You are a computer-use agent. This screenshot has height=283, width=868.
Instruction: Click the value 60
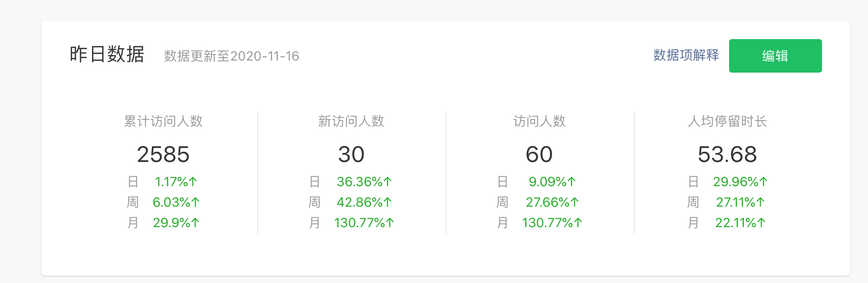539,155
